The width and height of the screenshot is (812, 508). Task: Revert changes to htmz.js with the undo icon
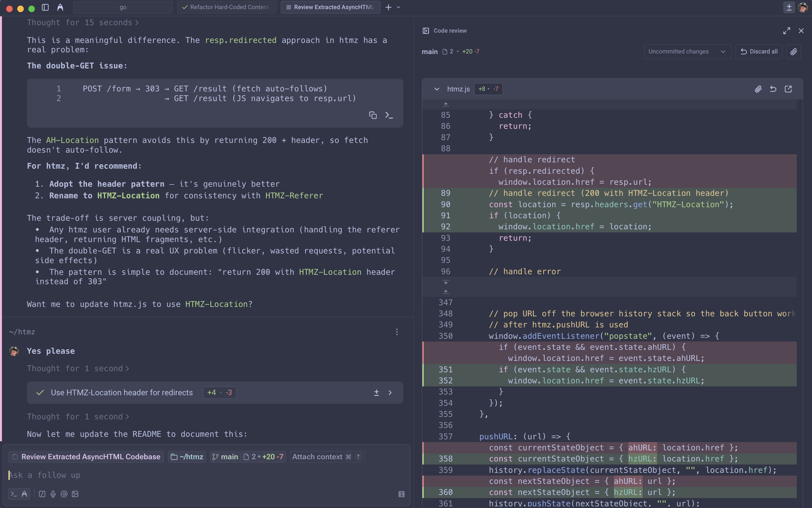point(773,89)
